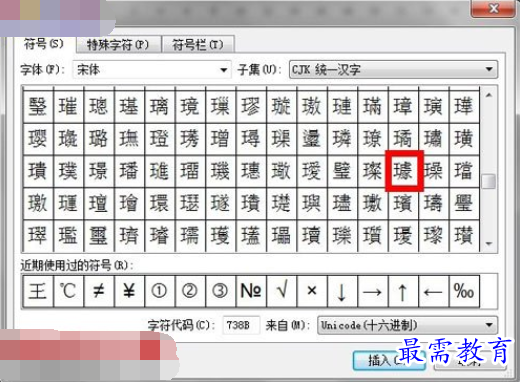Choose the √ square root recent symbol
This screenshot has width=520, height=382.
tap(281, 291)
